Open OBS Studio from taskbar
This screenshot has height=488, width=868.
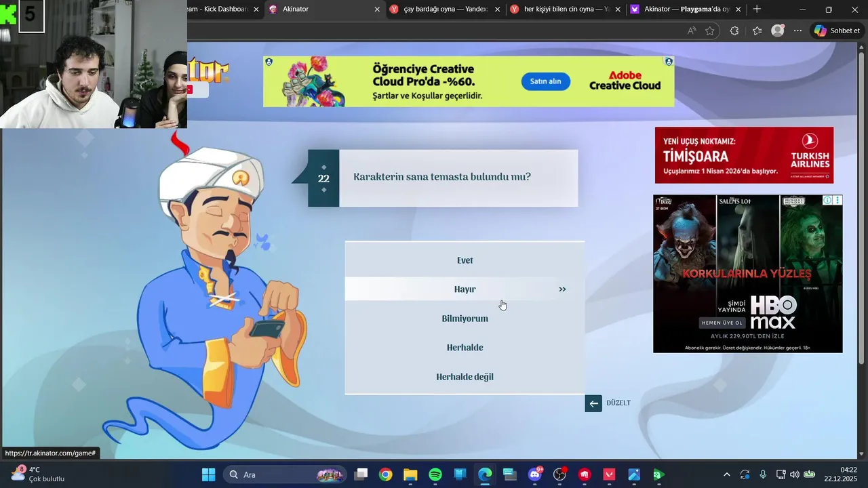coord(559,474)
